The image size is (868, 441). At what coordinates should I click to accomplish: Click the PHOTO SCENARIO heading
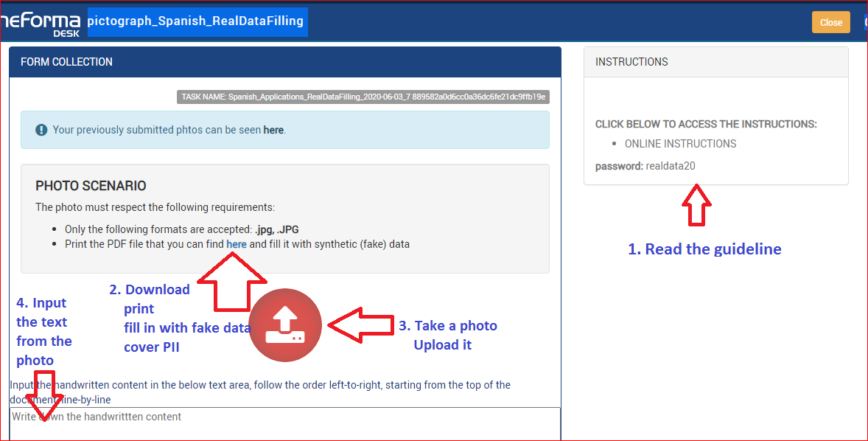(x=91, y=186)
